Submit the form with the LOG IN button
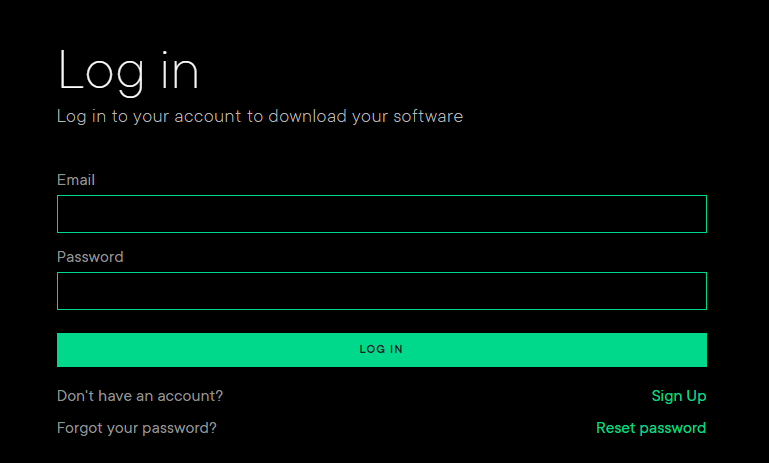This screenshot has width=769, height=463. (x=381, y=350)
